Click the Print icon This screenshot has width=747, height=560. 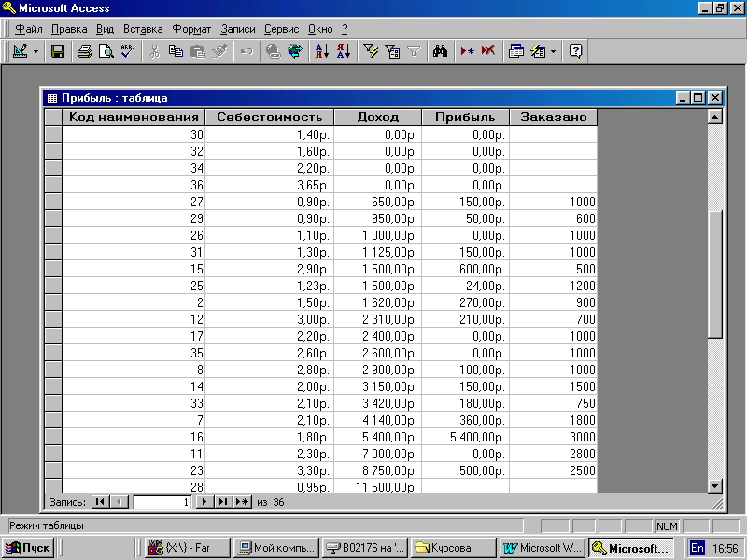(x=85, y=51)
